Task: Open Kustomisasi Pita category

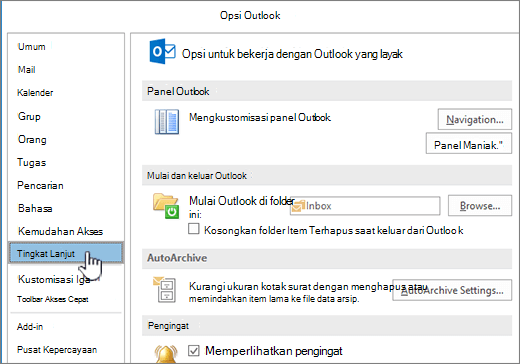Action: [54, 279]
